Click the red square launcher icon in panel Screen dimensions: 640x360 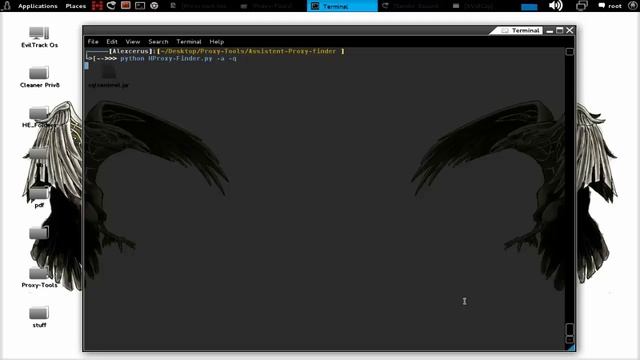click(125, 6)
